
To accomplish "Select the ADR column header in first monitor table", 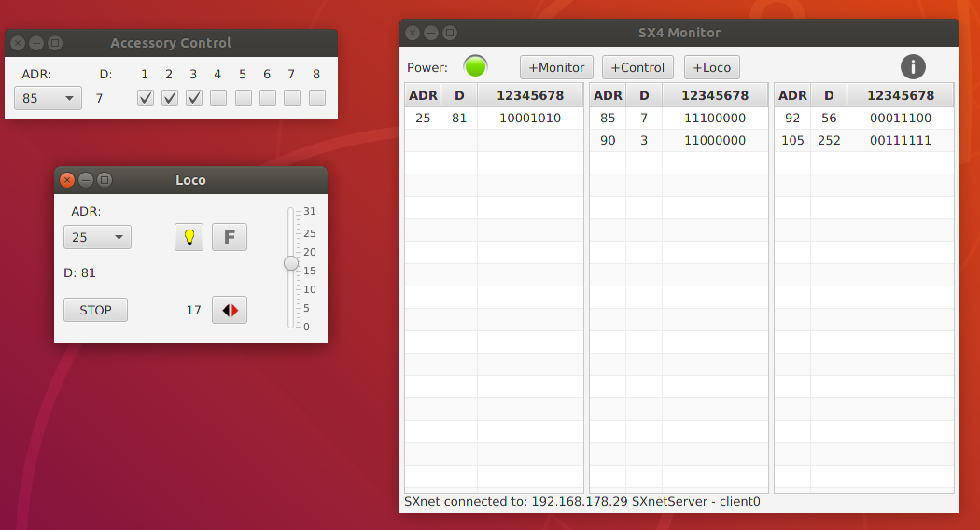I will pos(423,95).
